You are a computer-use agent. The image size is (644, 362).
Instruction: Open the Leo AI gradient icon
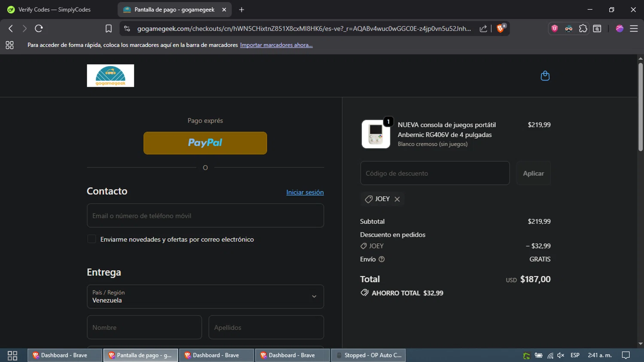pyautogui.click(x=620, y=28)
